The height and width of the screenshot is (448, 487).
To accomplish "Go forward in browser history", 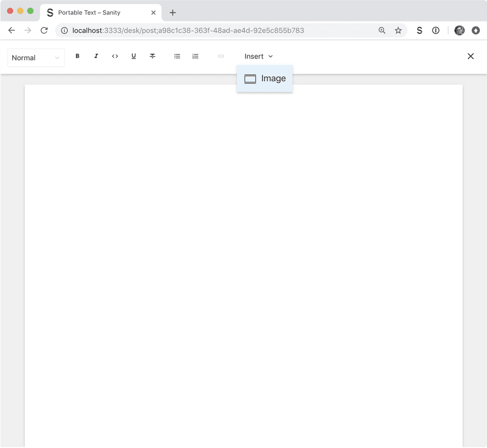I will (x=28, y=30).
